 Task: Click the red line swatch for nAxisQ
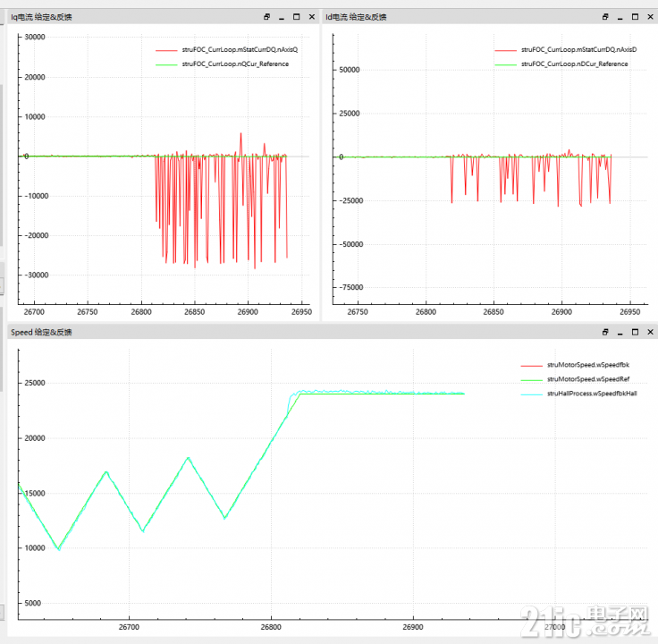[166, 50]
